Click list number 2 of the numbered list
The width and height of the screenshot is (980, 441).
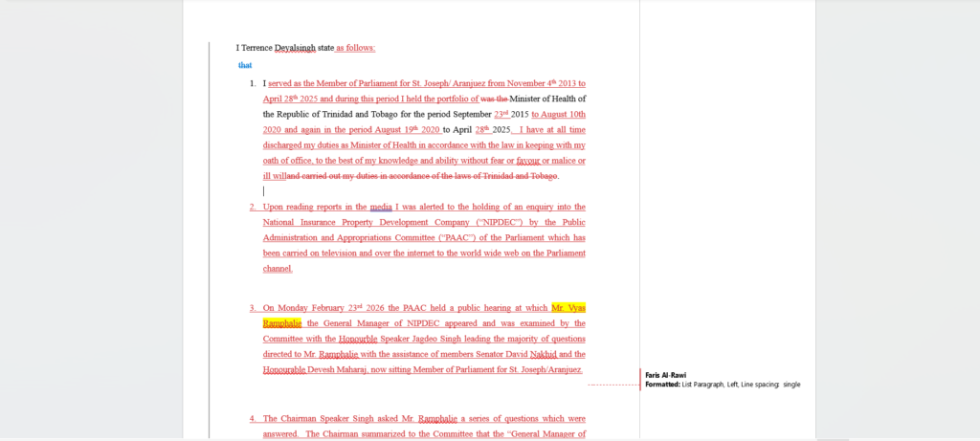[x=253, y=207]
